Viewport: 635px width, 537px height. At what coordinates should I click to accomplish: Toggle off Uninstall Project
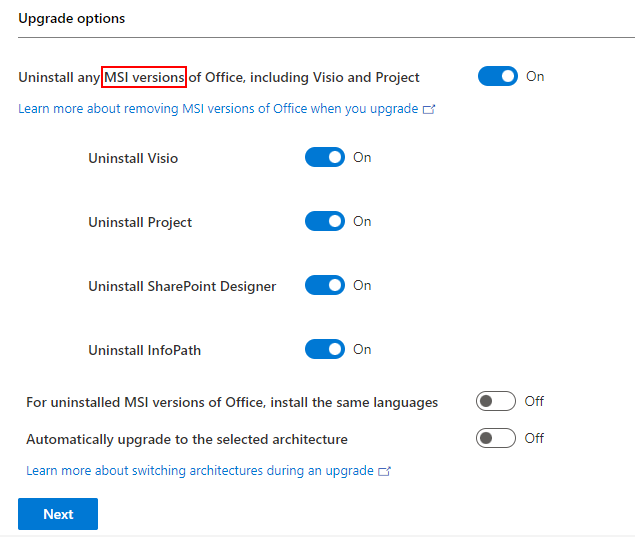click(324, 221)
